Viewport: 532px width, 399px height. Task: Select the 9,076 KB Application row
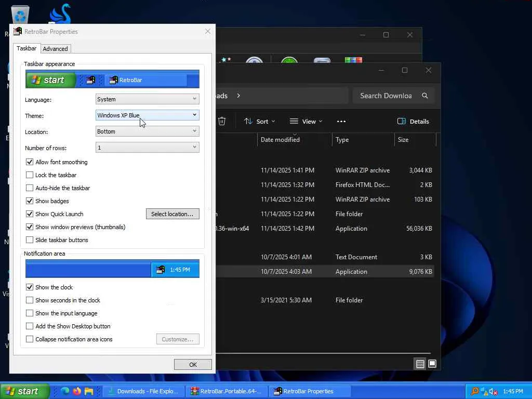(325, 271)
